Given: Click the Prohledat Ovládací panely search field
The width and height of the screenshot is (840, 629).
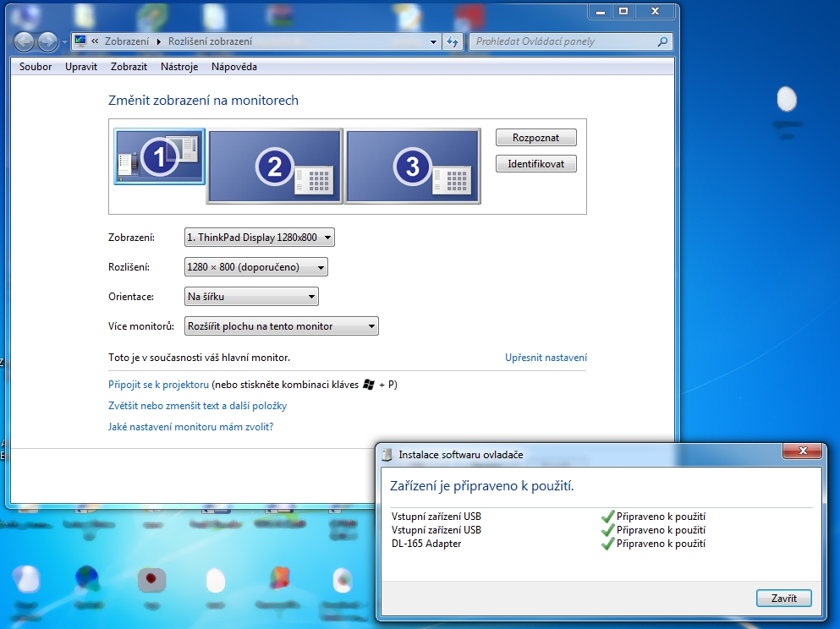Looking at the screenshot, I should [563, 41].
